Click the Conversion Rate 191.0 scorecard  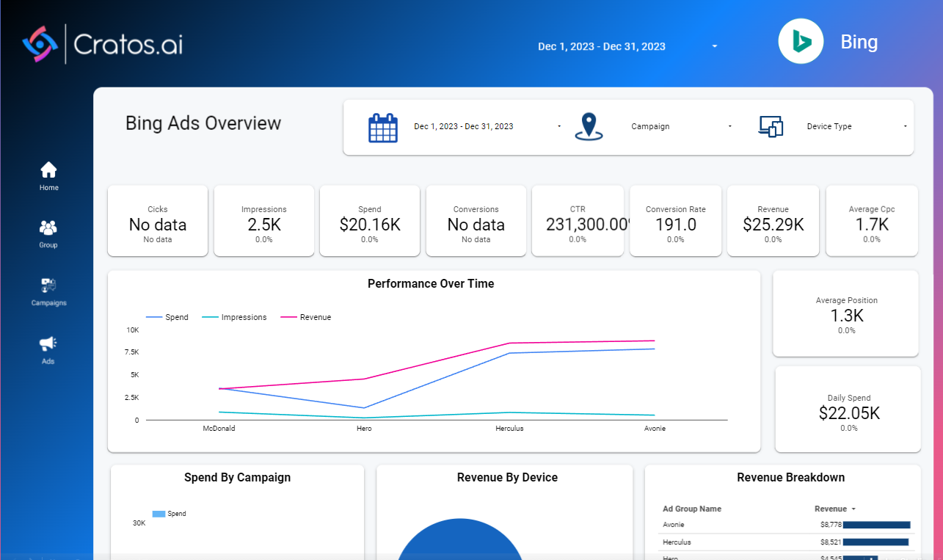pyautogui.click(x=676, y=221)
